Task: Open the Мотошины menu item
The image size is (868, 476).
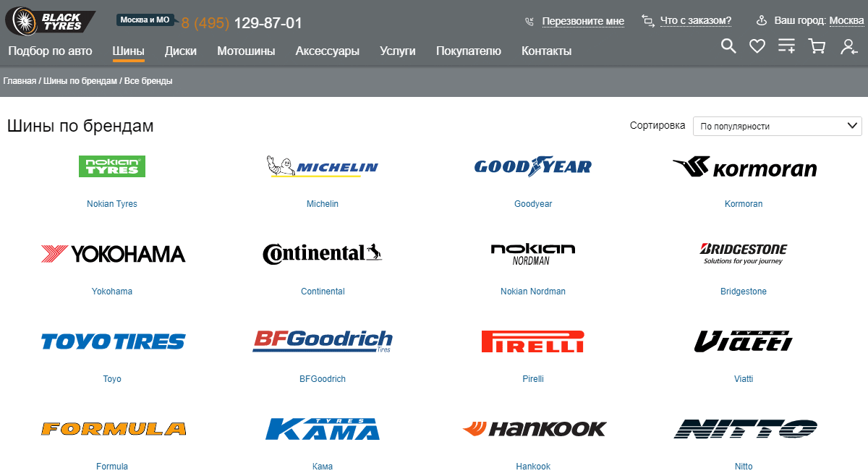Action: [x=246, y=51]
